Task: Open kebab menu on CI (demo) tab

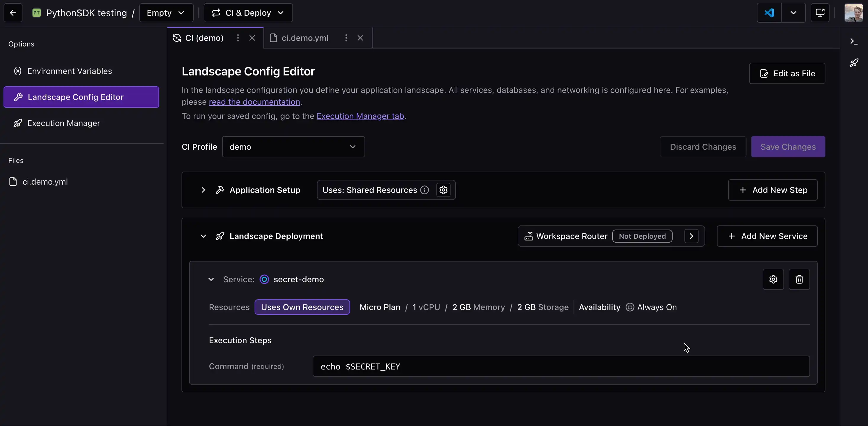Action: [x=238, y=38]
